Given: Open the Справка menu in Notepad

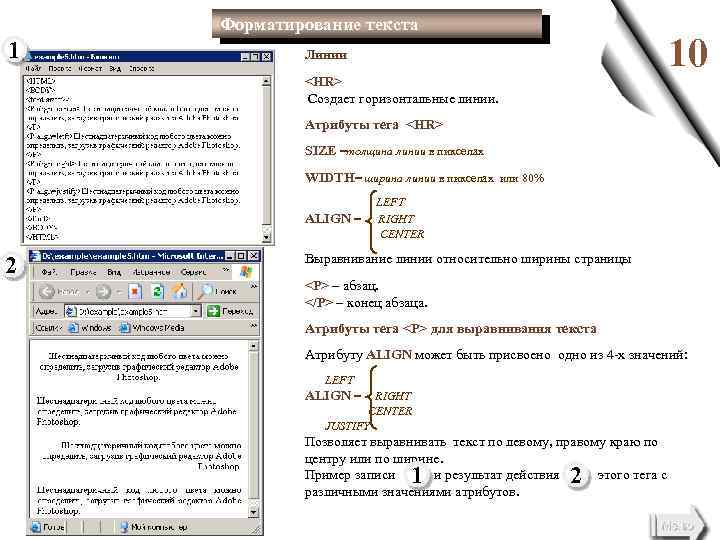Looking at the screenshot, I should 141,68.
